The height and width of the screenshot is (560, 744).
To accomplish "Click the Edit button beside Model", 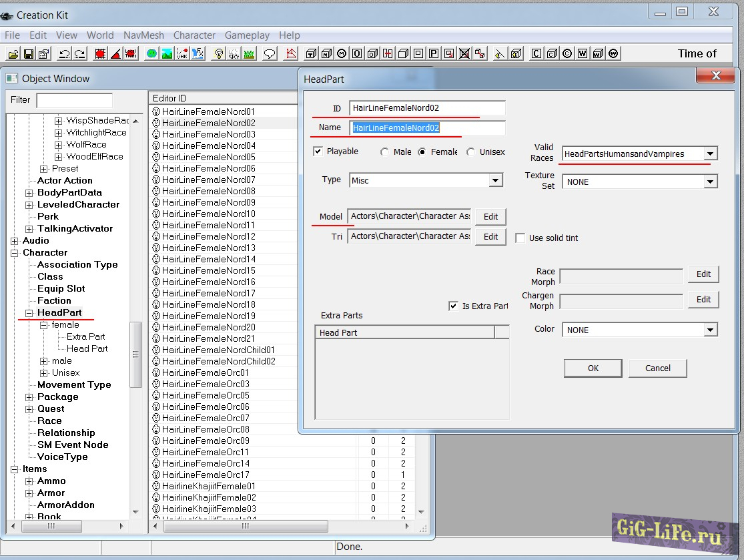I will coord(490,217).
